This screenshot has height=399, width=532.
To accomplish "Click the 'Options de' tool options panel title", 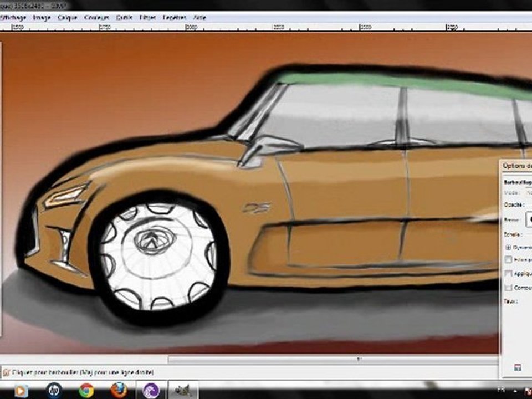I will tap(517, 166).
